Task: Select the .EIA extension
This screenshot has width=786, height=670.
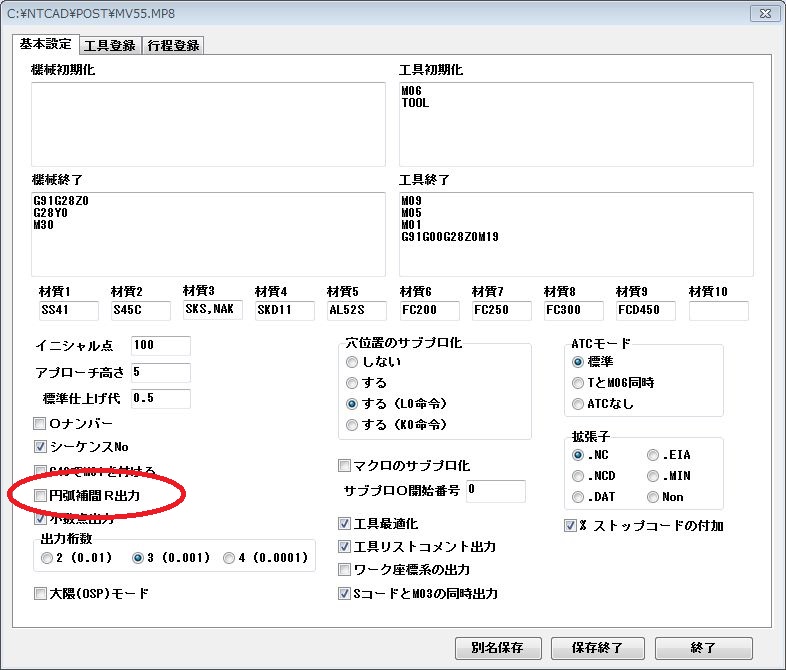Action: (653, 455)
